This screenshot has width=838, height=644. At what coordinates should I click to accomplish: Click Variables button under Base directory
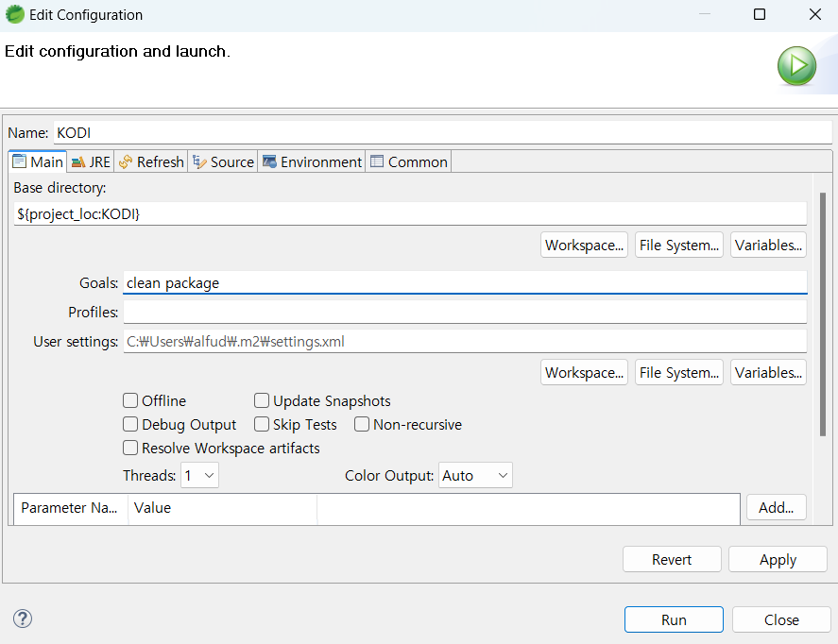coord(768,246)
